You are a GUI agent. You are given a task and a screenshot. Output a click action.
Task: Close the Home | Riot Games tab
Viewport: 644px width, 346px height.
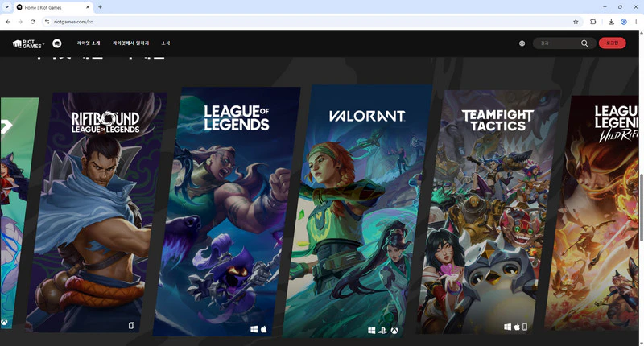coord(88,7)
